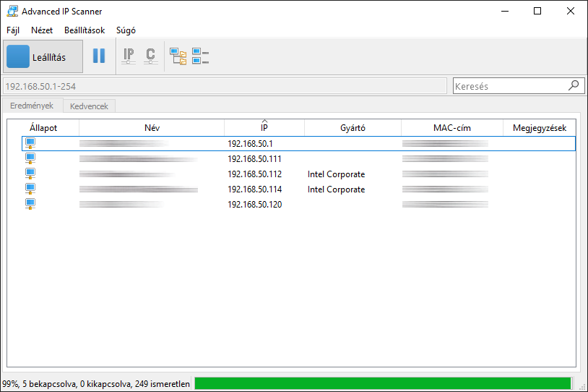Select IP address 192.168.50.114
This screenshot has height=392, width=588.
[x=254, y=189]
